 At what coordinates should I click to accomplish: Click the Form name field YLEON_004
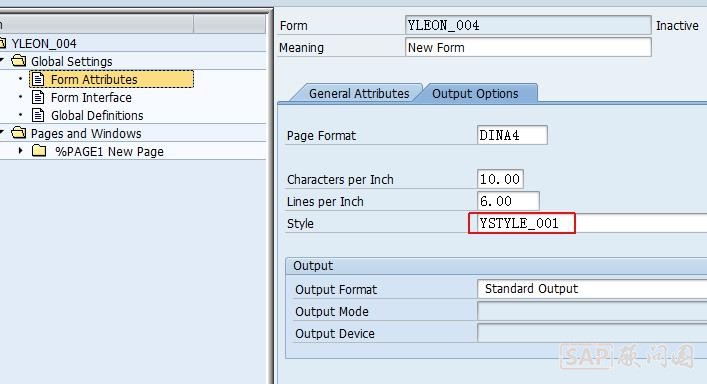(528, 25)
